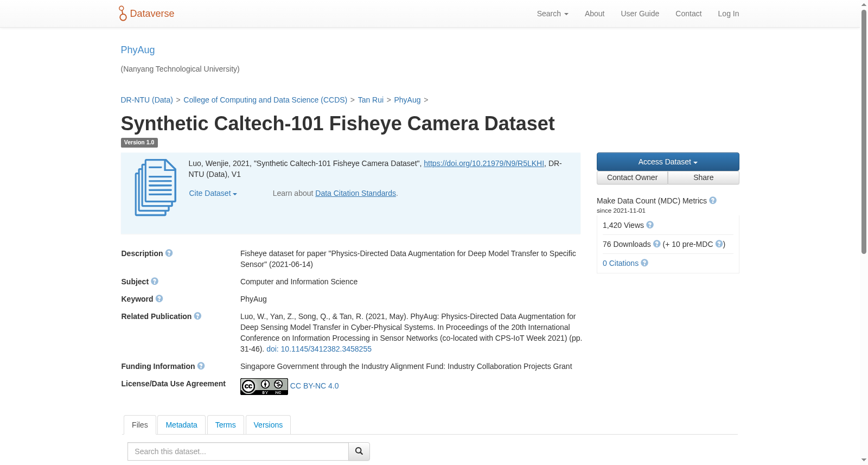Click the 'Computer and Information Science' subject value
The width and height of the screenshot is (868, 465).
(x=299, y=282)
